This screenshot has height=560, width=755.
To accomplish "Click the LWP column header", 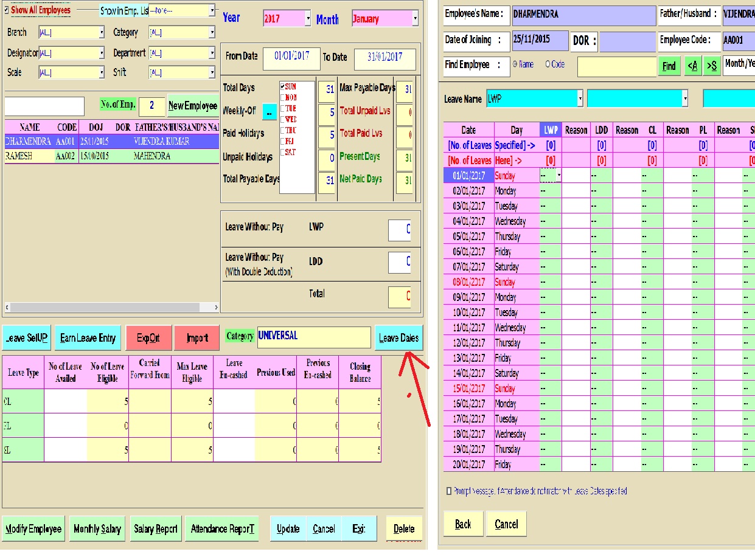I will point(550,130).
